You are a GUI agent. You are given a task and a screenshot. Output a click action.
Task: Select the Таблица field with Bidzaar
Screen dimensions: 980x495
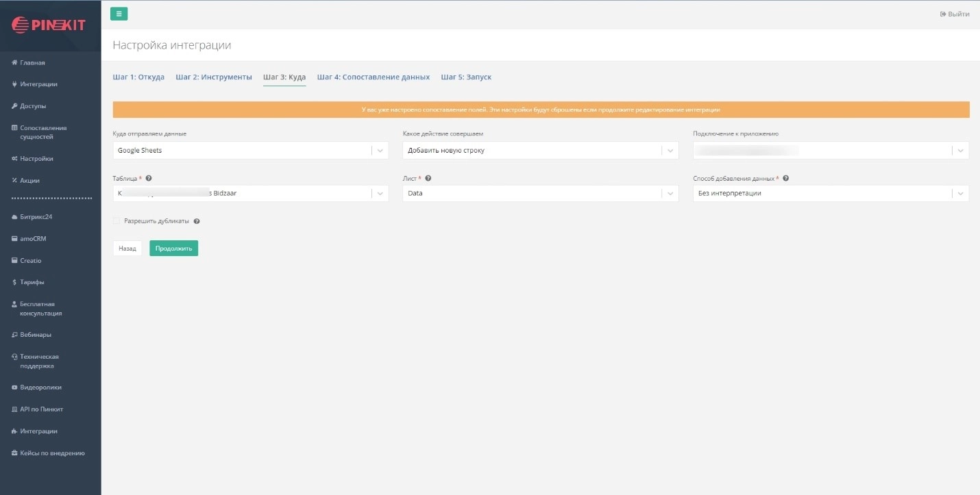click(243, 194)
